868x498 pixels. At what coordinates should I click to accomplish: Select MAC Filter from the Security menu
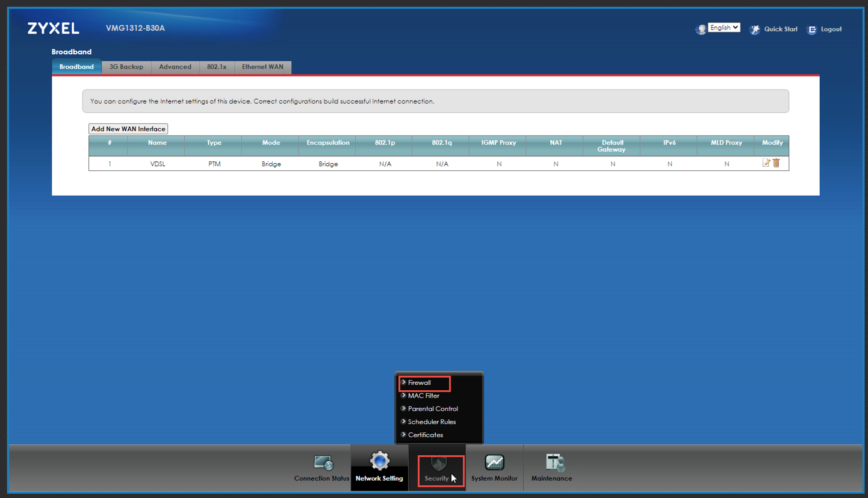(x=423, y=396)
